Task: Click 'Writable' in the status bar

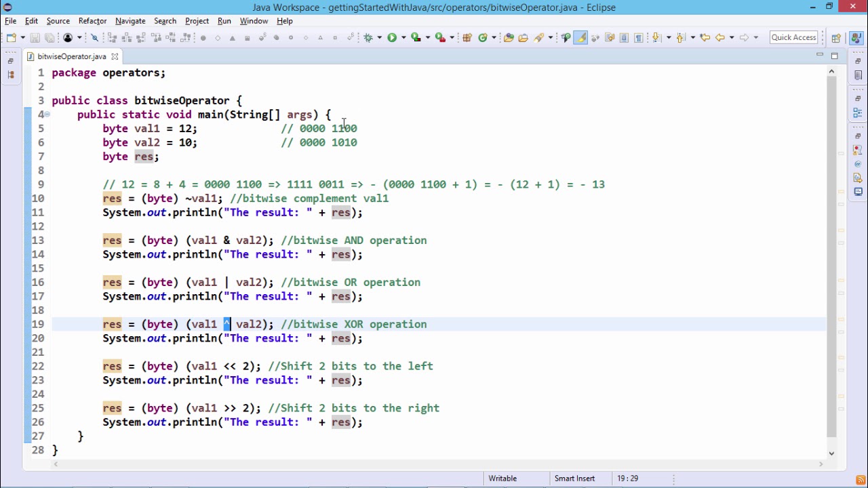Action: point(502,479)
